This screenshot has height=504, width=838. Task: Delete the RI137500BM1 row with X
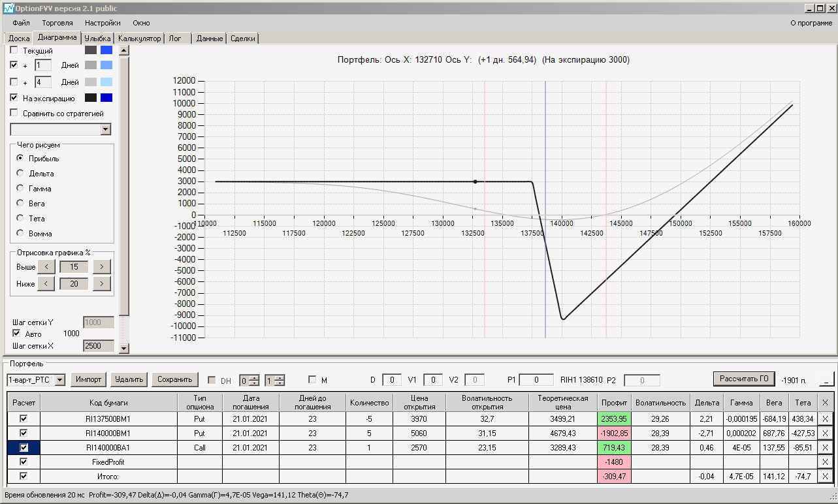824,418
